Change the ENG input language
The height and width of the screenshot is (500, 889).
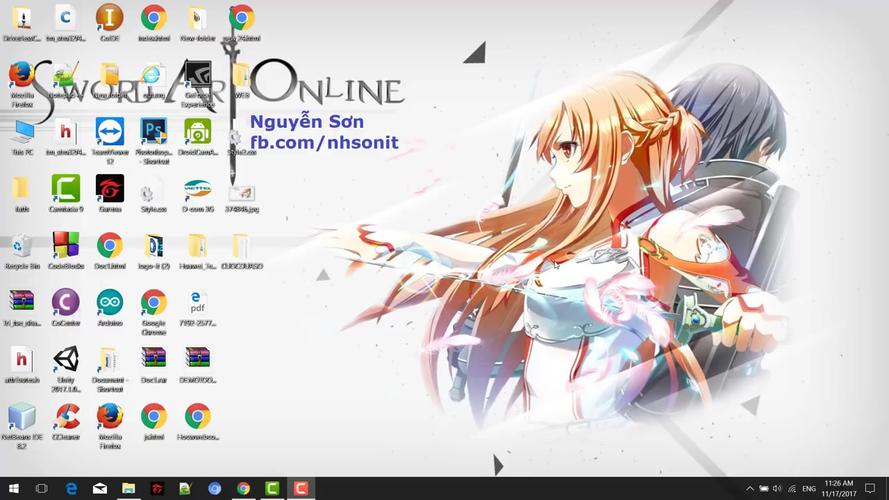pyautogui.click(x=809, y=488)
